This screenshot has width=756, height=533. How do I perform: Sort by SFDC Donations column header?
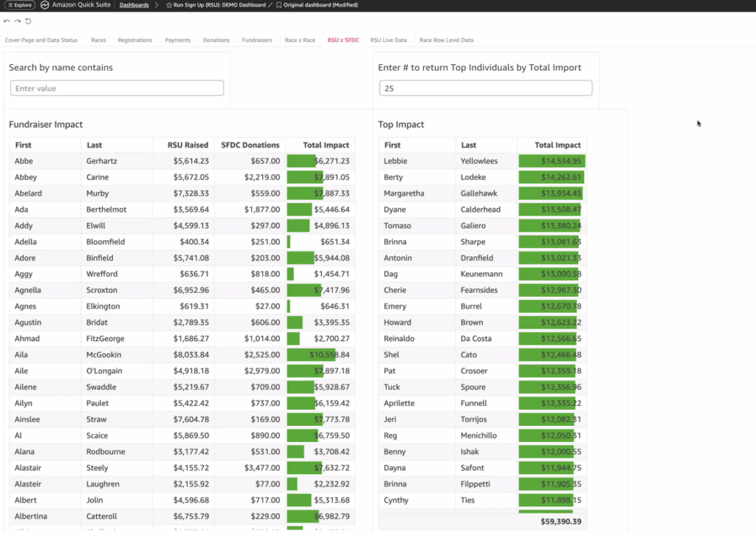coord(250,145)
